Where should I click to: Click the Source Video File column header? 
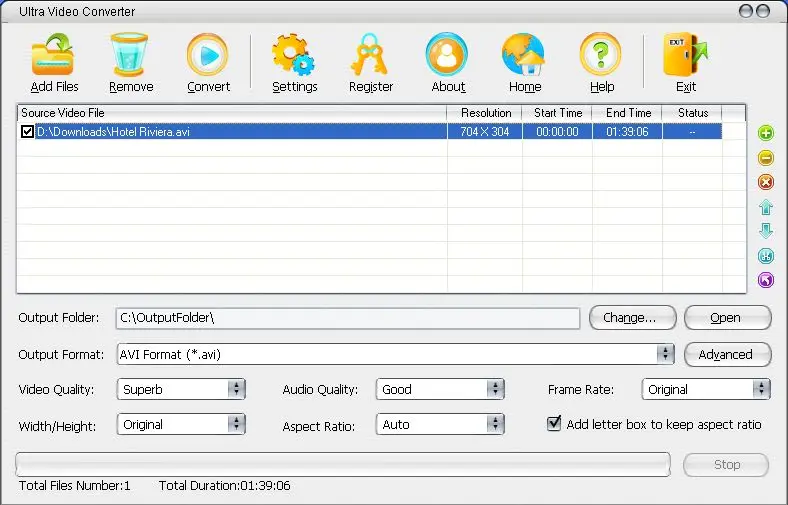pyautogui.click(x=232, y=113)
